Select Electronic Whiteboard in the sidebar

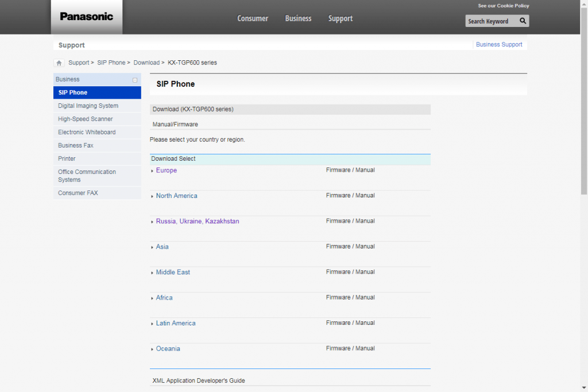click(97, 132)
